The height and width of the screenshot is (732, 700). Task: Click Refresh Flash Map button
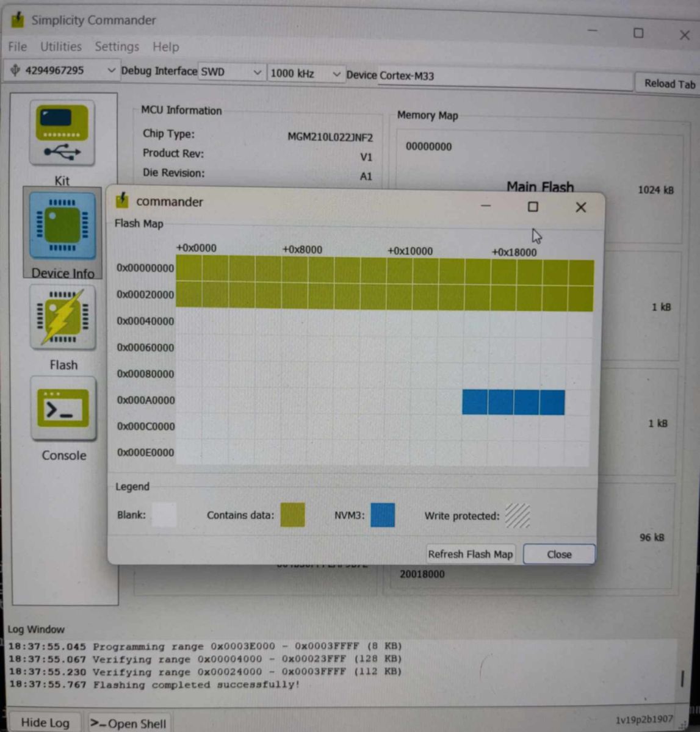click(x=470, y=554)
